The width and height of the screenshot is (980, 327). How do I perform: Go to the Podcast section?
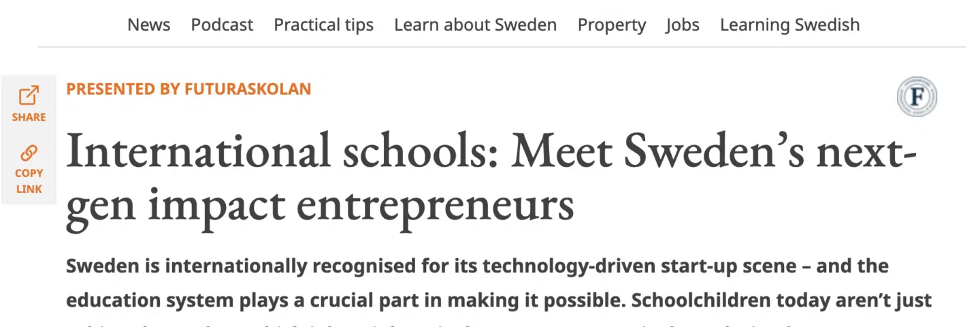point(222,25)
